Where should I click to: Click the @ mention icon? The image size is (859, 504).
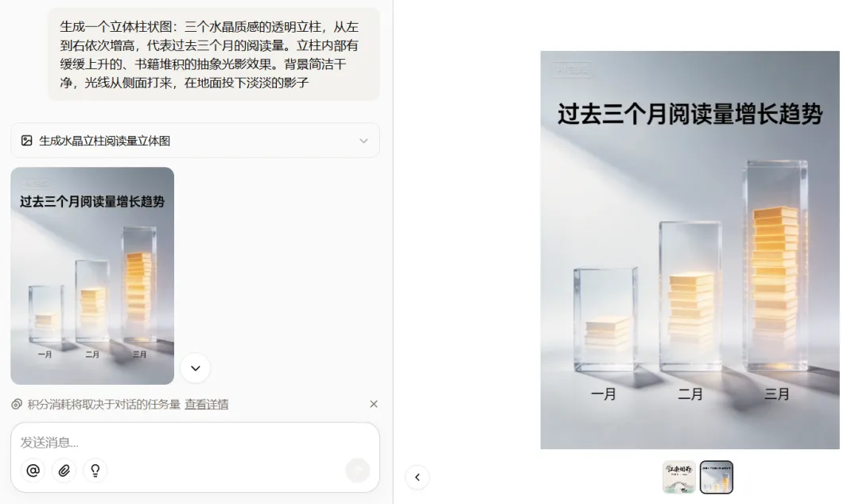pyautogui.click(x=33, y=471)
